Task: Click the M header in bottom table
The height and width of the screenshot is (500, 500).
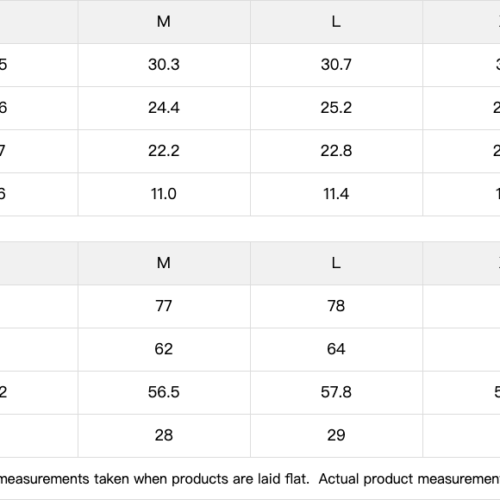Action: click(x=164, y=263)
